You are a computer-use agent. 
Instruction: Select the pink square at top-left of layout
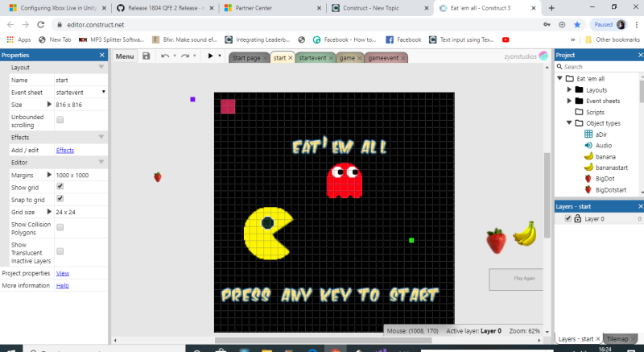228,106
